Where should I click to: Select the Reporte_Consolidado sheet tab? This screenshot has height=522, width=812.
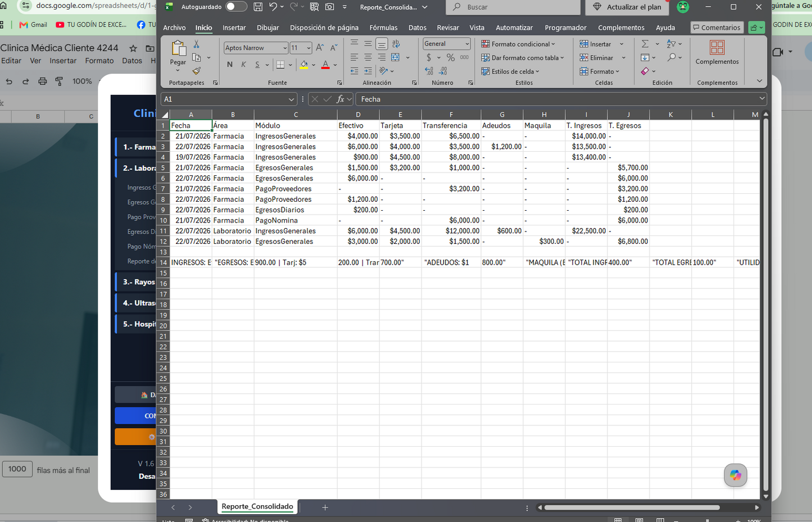pyautogui.click(x=257, y=506)
